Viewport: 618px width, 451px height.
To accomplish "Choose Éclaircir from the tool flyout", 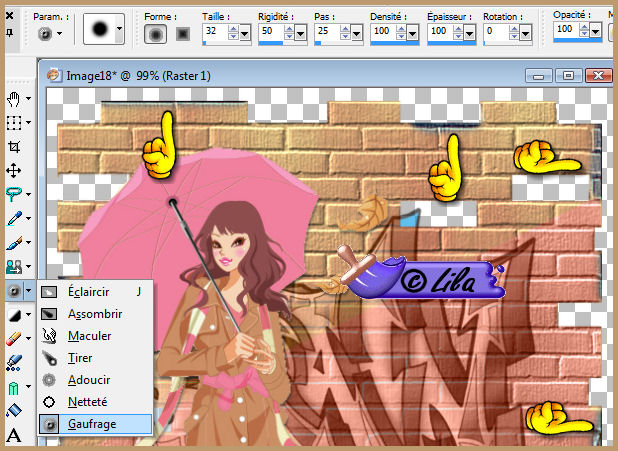I will tap(89, 292).
